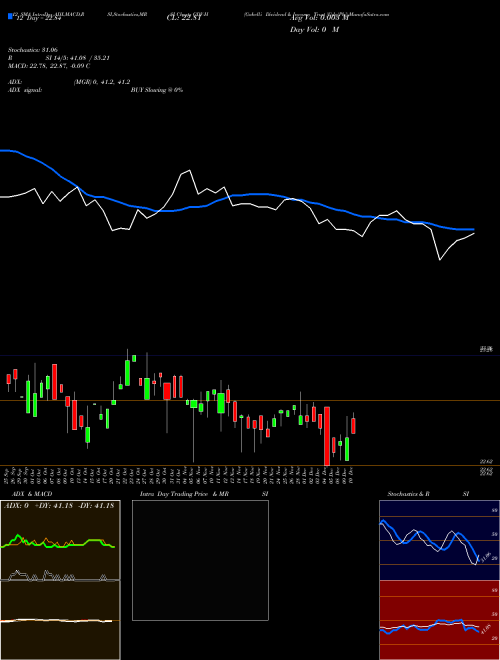Viewport: 500px width, 660px height.
Task: Click the 'CL: 22.51' closing price text
Action: pos(184,18)
